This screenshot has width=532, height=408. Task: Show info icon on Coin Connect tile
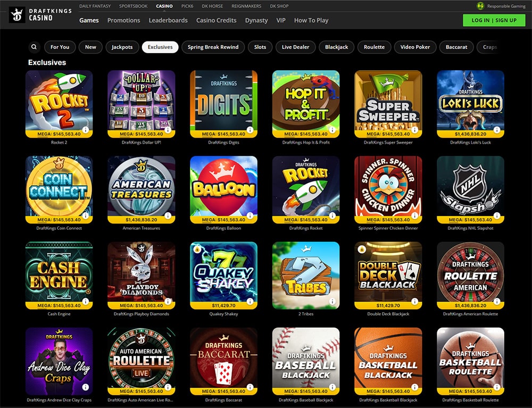(86, 215)
